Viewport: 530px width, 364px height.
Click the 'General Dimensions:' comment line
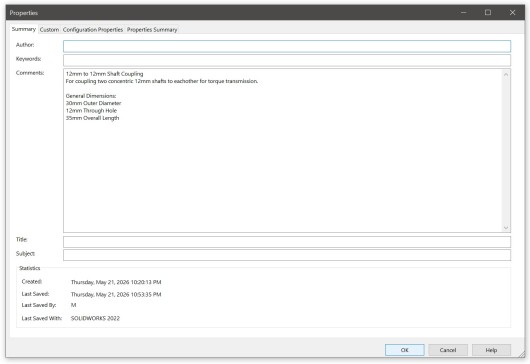click(x=91, y=96)
